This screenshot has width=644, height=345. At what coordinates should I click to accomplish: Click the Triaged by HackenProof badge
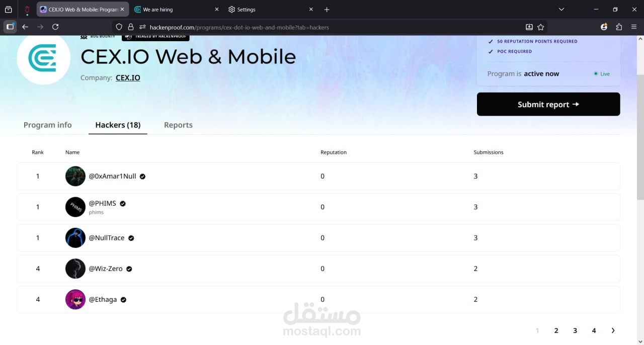click(155, 37)
